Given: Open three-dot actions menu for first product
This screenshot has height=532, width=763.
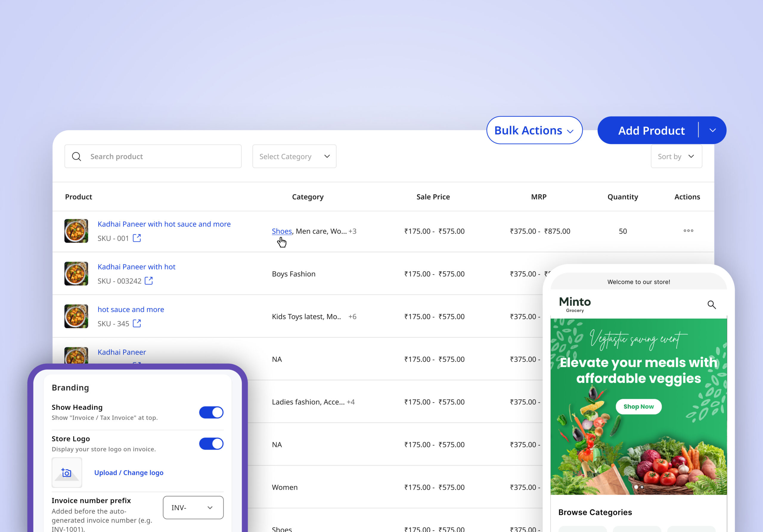Looking at the screenshot, I should pos(688,231).
